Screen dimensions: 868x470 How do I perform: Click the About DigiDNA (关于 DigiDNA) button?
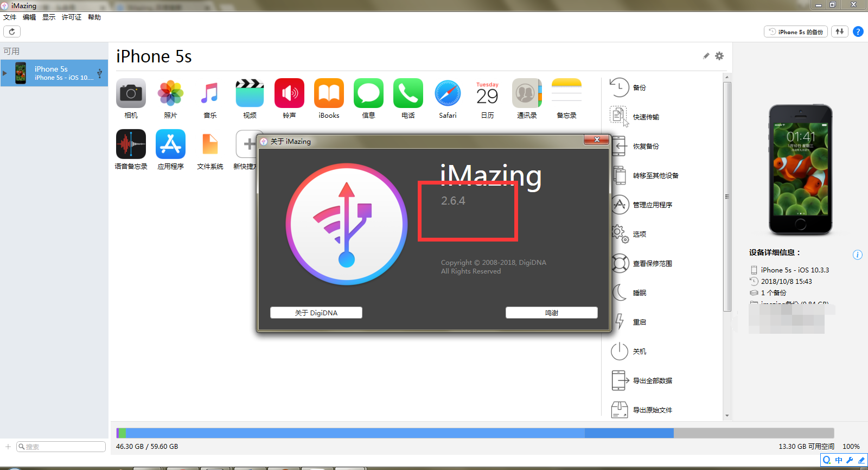tap(316, 313)
